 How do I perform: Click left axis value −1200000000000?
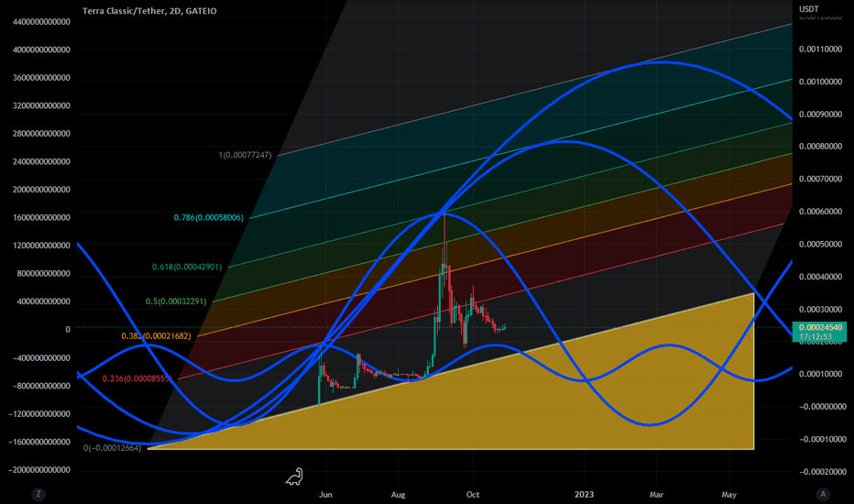click(x=39, y=414)
